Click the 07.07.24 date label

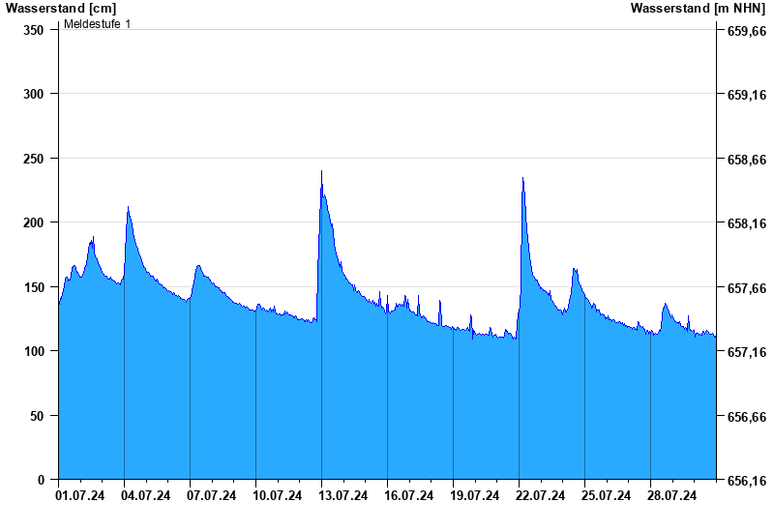tap(211, 495)
